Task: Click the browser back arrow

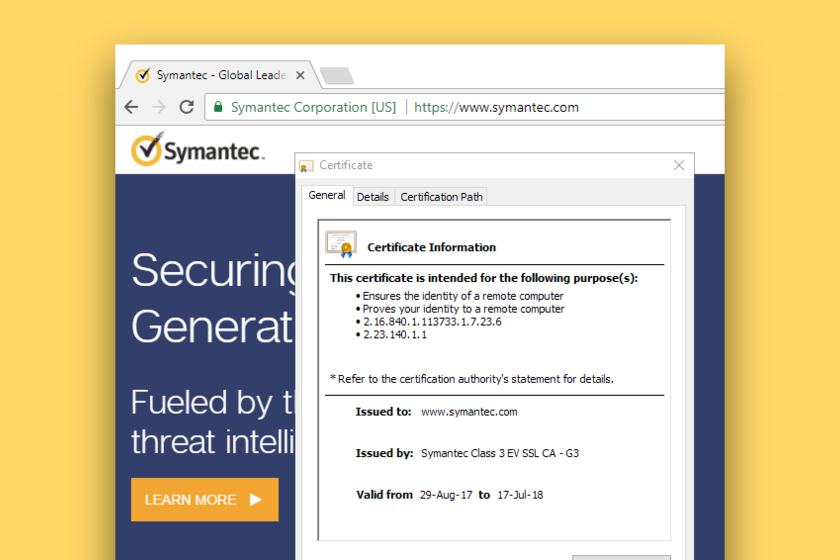Action: point(131,107)
